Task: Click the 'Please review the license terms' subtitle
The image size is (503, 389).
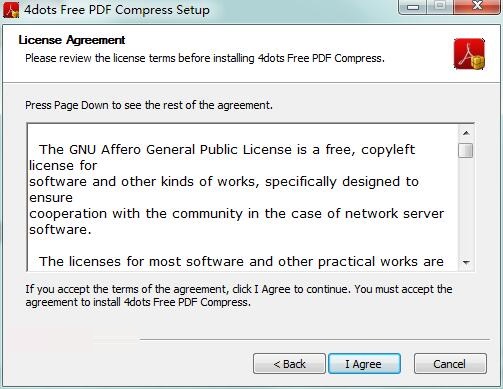Action: point(205,58)
